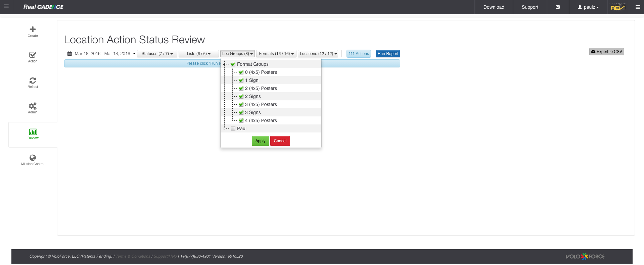This screenshot has height=265, width=644.
Task: Open the Admin gears icon
Action: (33, 106)
